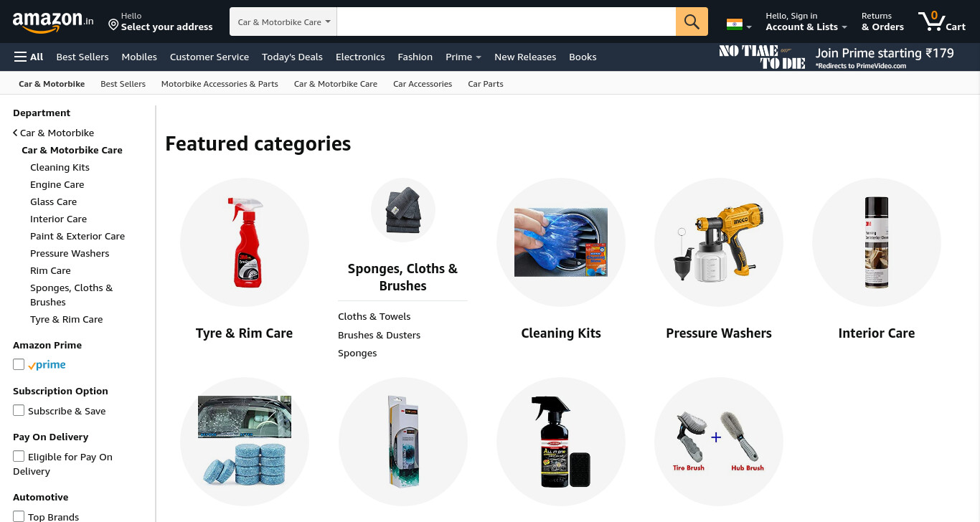The height and width of the screenshot is (522, 980).
Task: Open Pressure Washers spray gun image
Action: click(x=719, y=242)
